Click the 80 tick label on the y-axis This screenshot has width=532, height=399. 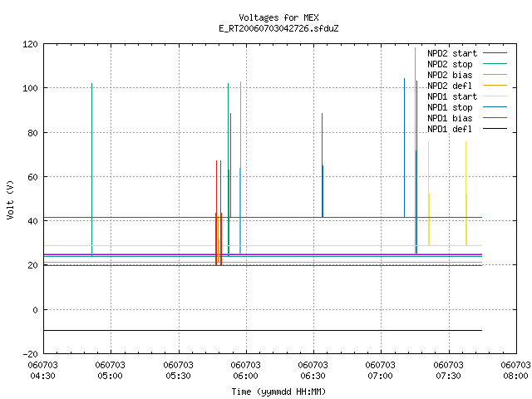[x=32, y=133]
